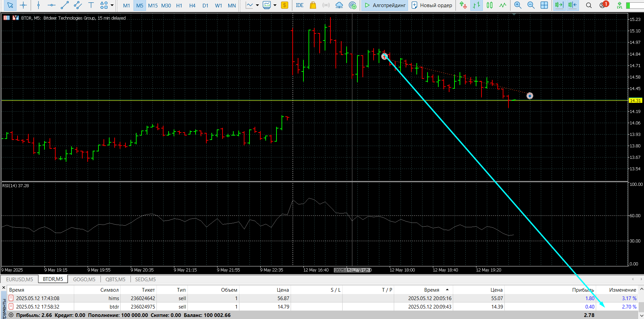Open the chart templates icon

(x=267, y=5)
